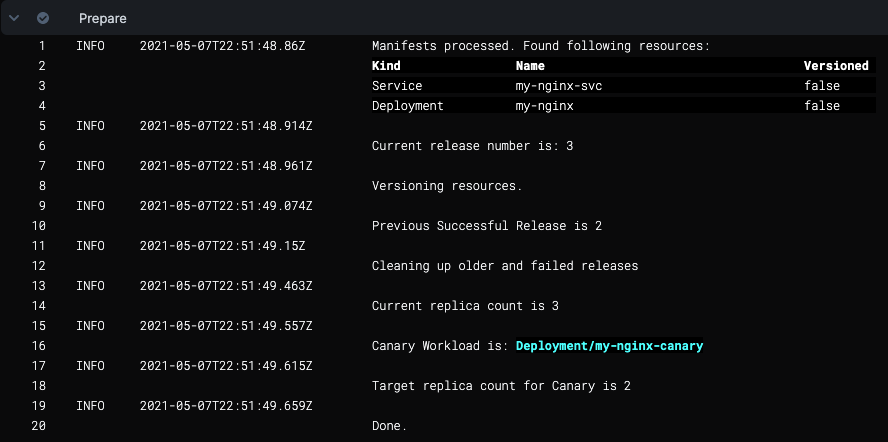Select the Prepare section title

[x=103, y=19]
